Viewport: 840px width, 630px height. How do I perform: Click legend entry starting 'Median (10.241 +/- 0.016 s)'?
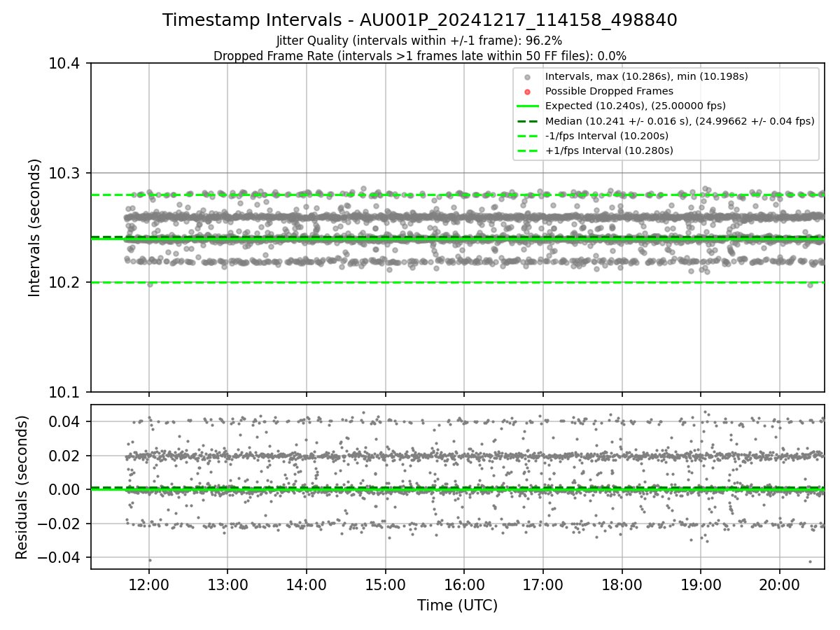tap(680, 120)
